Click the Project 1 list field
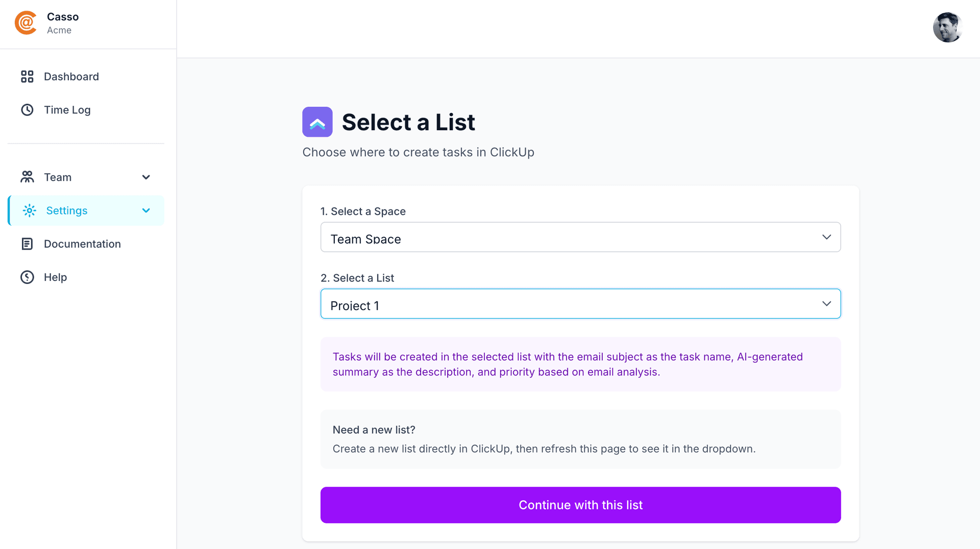 pyautogui.click(x=510, y=303)
